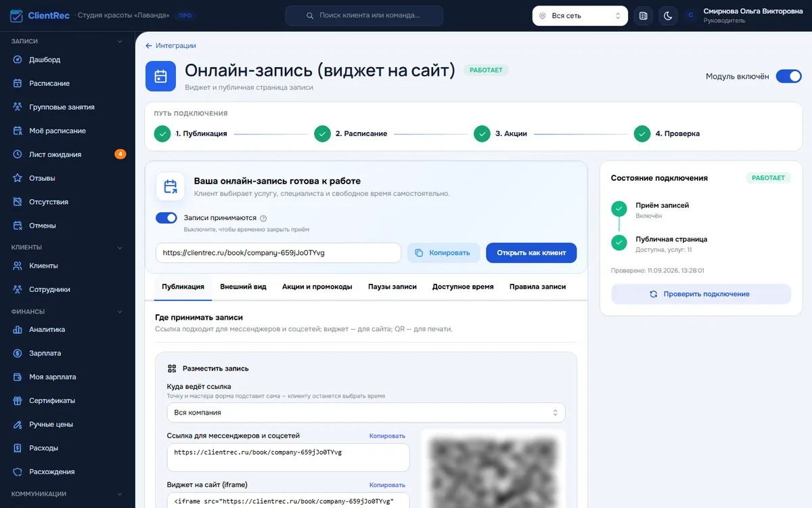Click the Расписание calendar icon in sidebar
The image size is (812, 508).
point(18,83)
